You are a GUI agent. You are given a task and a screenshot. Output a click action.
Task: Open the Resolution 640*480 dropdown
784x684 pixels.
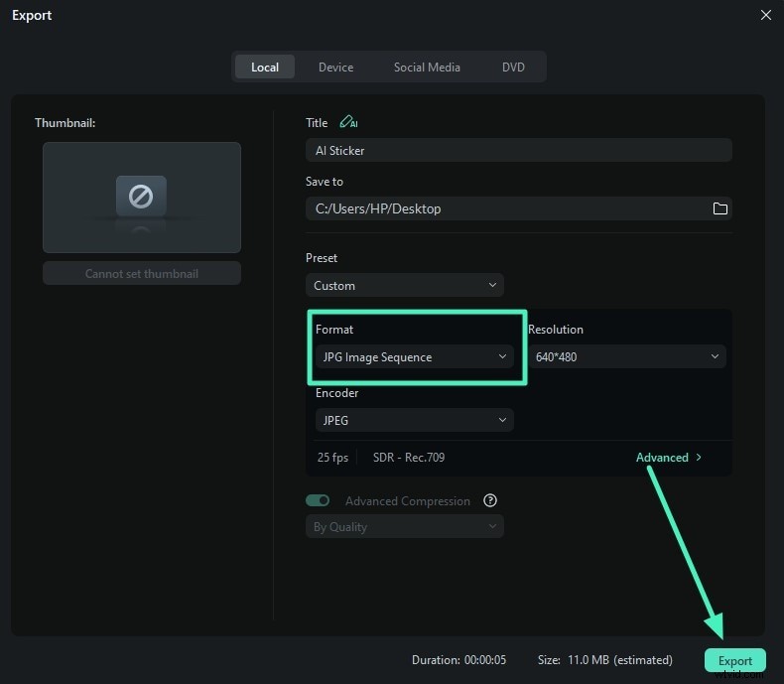pos(626,357)
